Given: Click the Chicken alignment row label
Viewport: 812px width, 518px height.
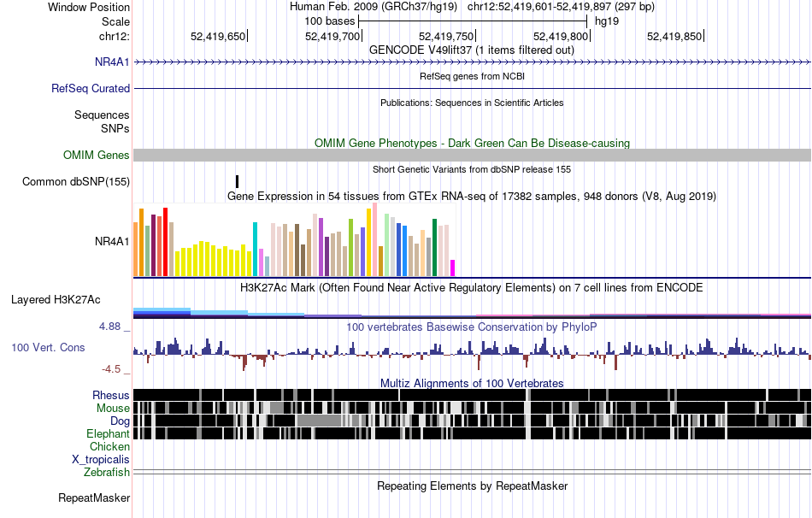Looking at the screenshot, I should tap(109, 446).
